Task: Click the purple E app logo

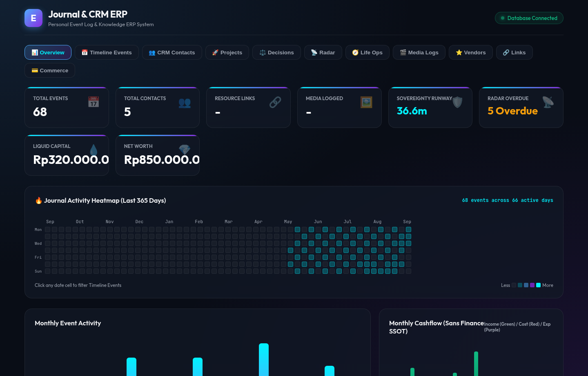Action: click(33, 18)
